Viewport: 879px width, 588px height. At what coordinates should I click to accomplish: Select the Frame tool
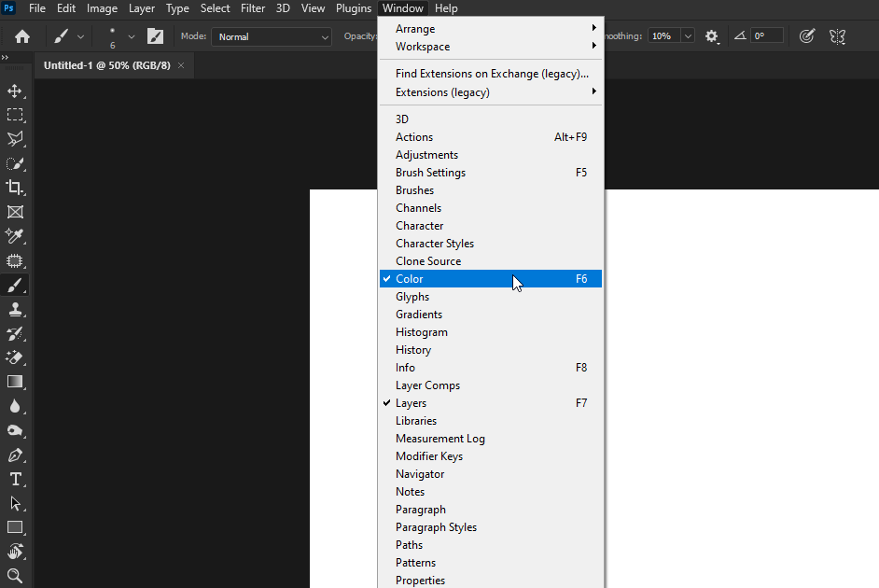tap(15, 212)
